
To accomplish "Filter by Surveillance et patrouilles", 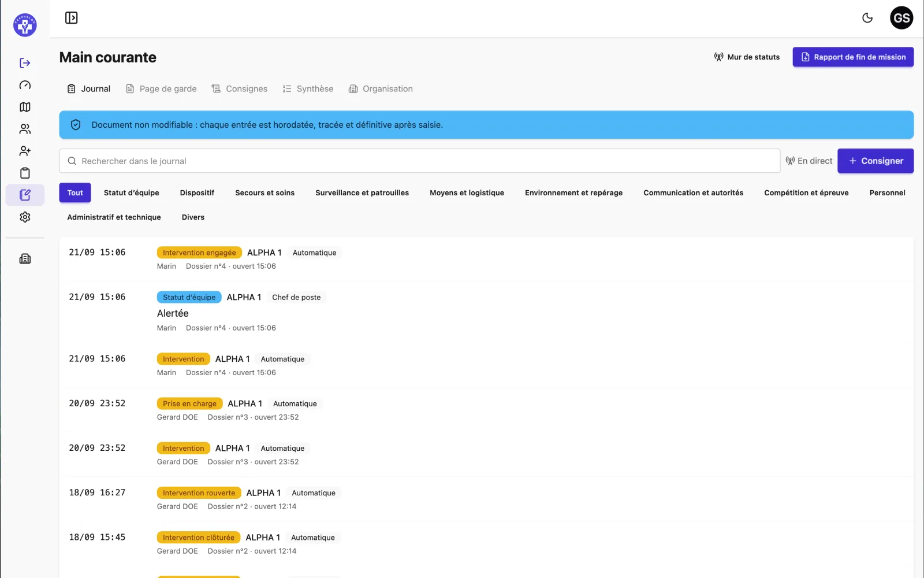I will tap(362, 192).
